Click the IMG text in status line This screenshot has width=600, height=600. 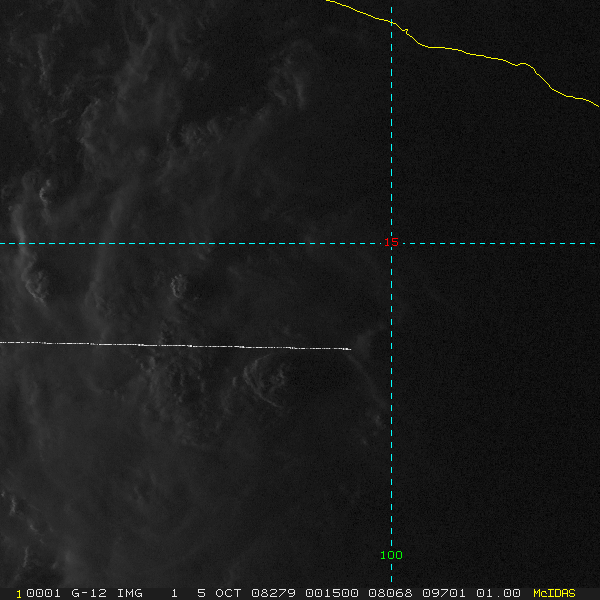(x=129, y=593)
